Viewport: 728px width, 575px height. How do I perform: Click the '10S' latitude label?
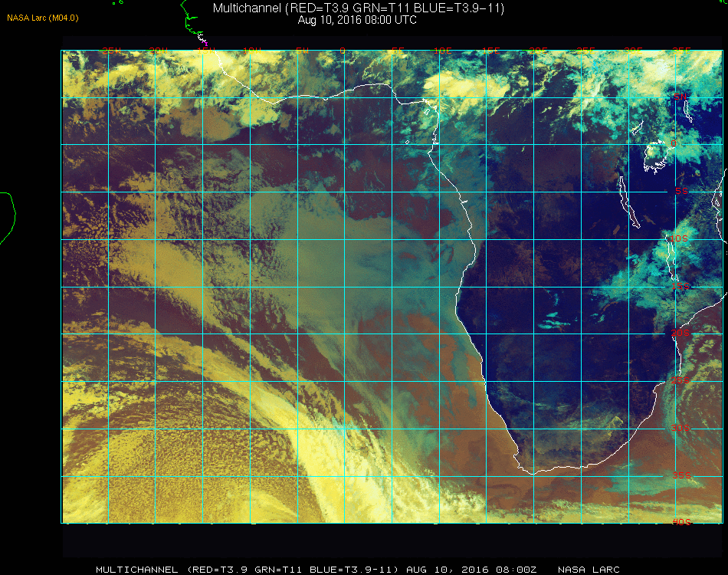click(679, 238)
